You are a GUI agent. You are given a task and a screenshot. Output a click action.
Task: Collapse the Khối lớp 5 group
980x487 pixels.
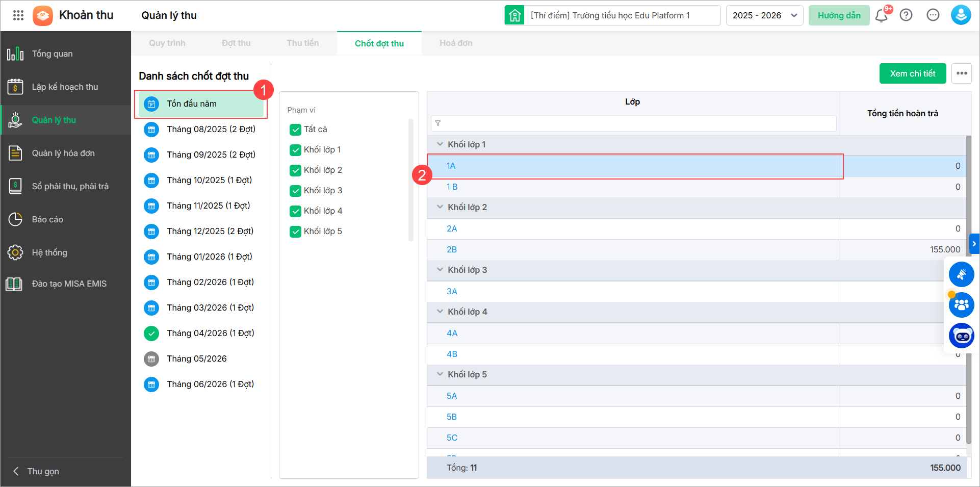point(440,374)
